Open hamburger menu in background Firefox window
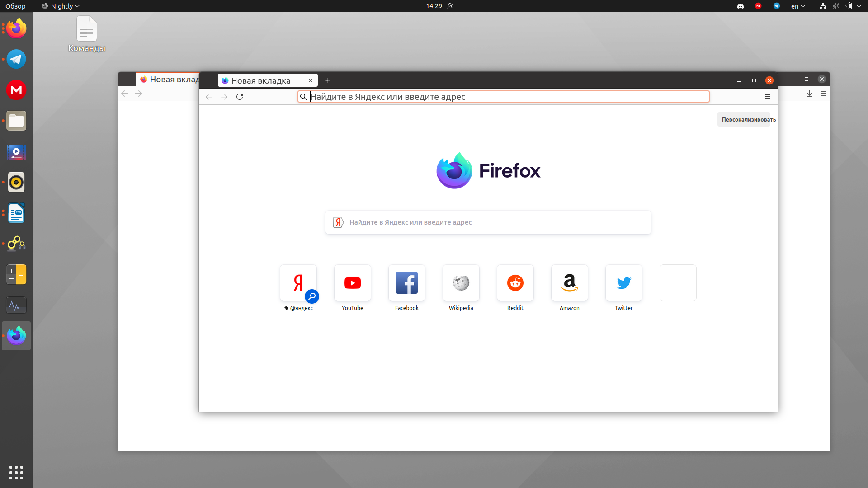Viewport: 868px width, 488px height. click(x=823, y=94)
